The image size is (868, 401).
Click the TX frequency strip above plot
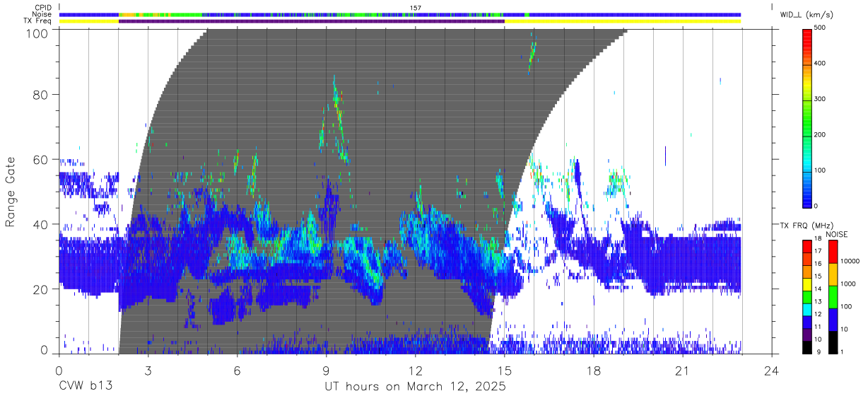(x=400, y=21)
